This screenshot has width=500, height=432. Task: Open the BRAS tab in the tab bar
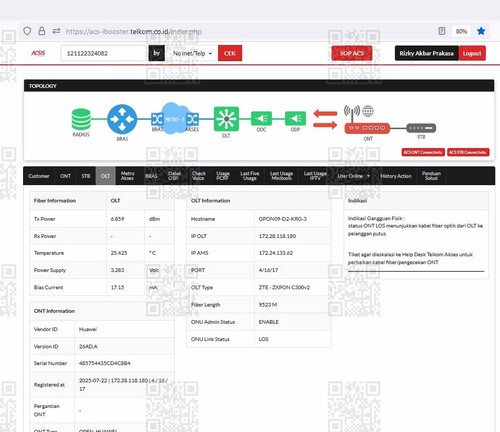(151, 176)
